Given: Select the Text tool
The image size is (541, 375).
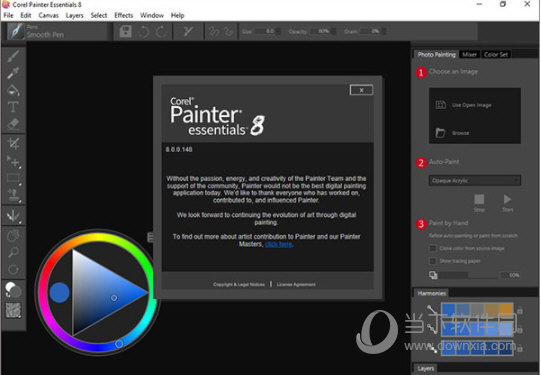Looking at the screenshot, I should [13, 107].
